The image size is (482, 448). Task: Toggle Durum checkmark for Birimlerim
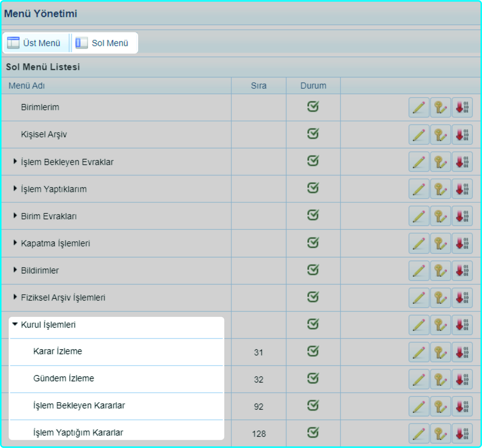tap(313, 107)
